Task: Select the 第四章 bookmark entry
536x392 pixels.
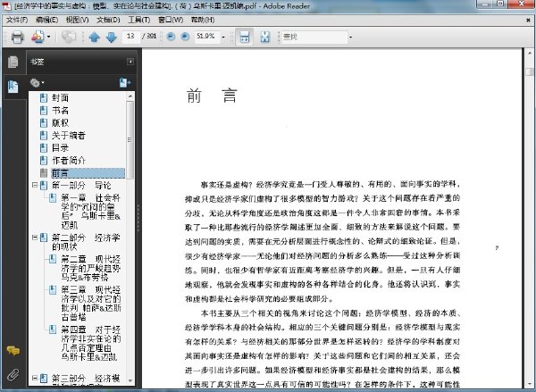Action: click(x=91, y=343)
